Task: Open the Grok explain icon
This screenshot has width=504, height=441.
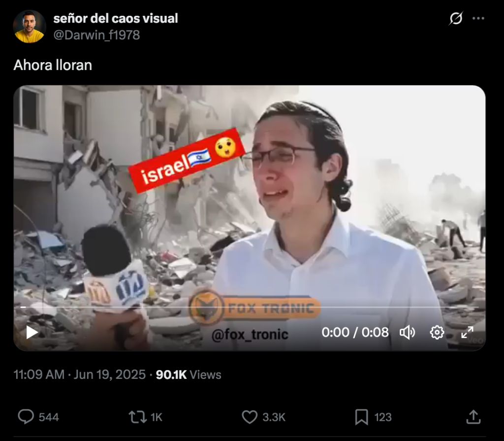Action: [456, 18]
